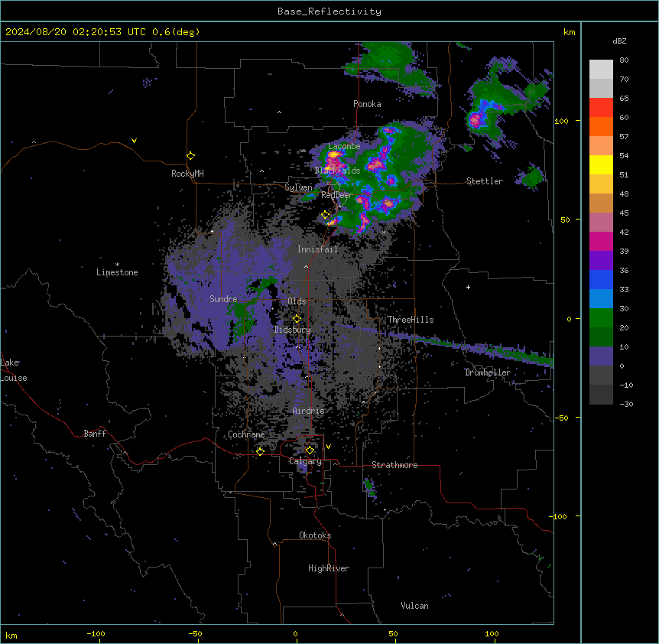The image size is (659, 644).
Task: Pick the yellow diamond marker below Cochrane
Action: 260,451
